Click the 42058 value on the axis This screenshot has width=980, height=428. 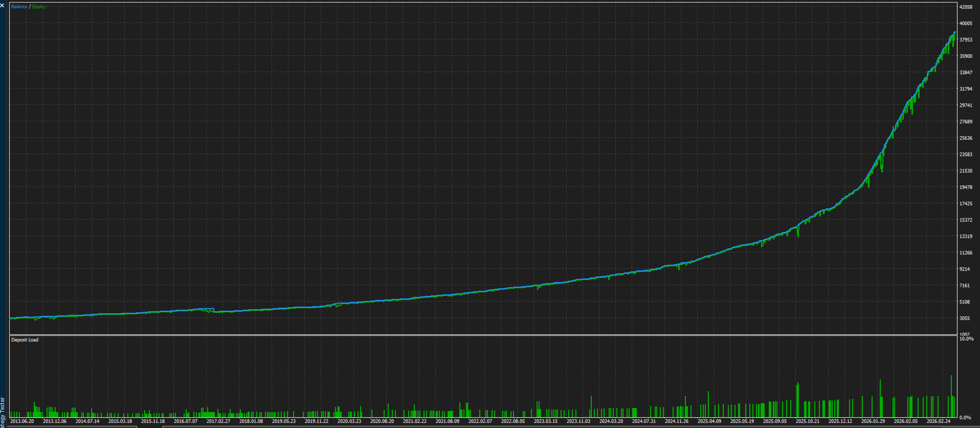966,7
